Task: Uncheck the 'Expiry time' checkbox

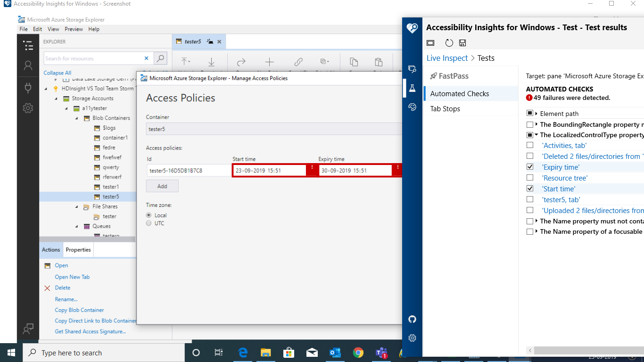Action: (529, 166)
